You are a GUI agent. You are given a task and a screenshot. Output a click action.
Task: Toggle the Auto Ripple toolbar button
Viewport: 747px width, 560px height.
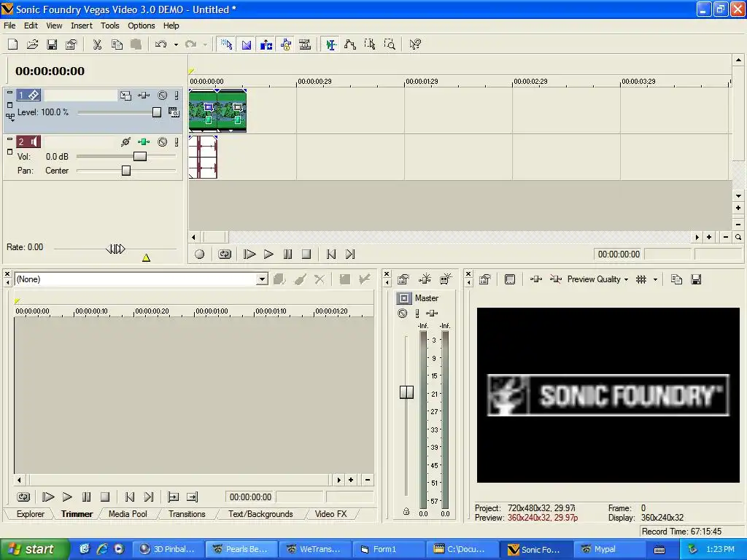click(x=266, y=44)
